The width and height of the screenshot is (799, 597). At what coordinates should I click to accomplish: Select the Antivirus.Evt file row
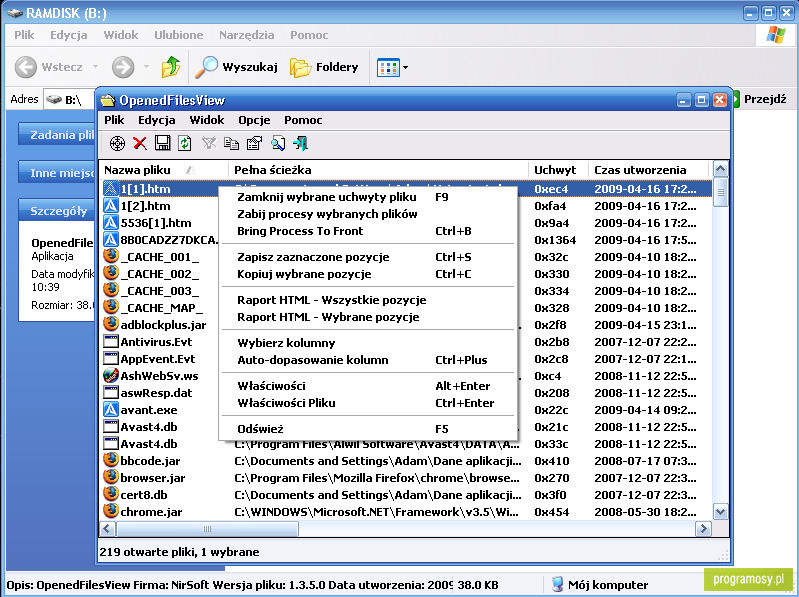tap(406, 342)
